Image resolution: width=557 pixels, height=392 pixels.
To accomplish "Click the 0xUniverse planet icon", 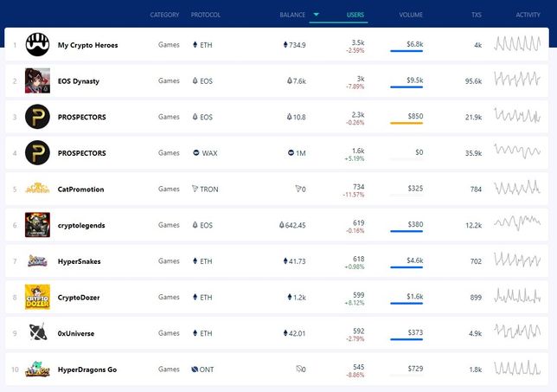I will [x=37, y=333].
